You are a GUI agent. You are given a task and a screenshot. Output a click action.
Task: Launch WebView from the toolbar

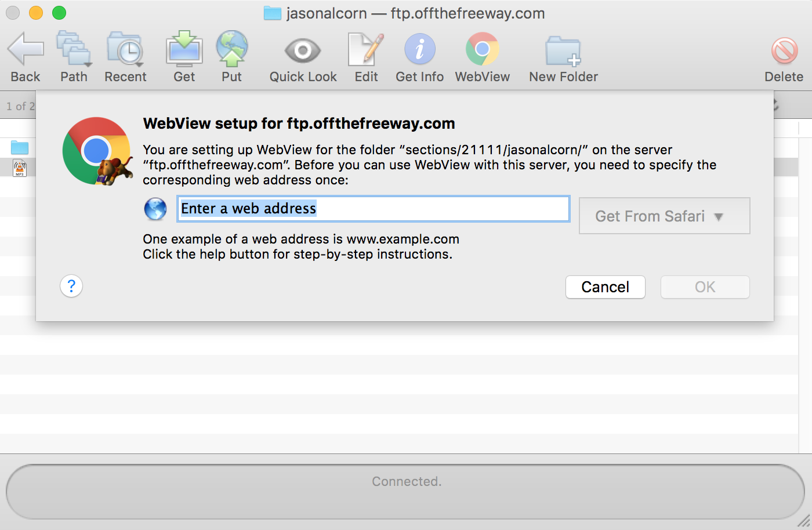(x=483, y=49)
